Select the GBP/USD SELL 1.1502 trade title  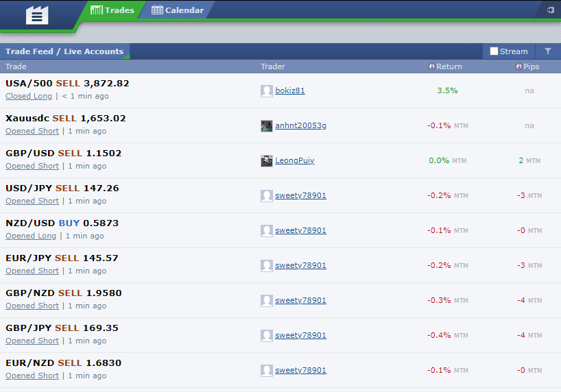(63, 154)
